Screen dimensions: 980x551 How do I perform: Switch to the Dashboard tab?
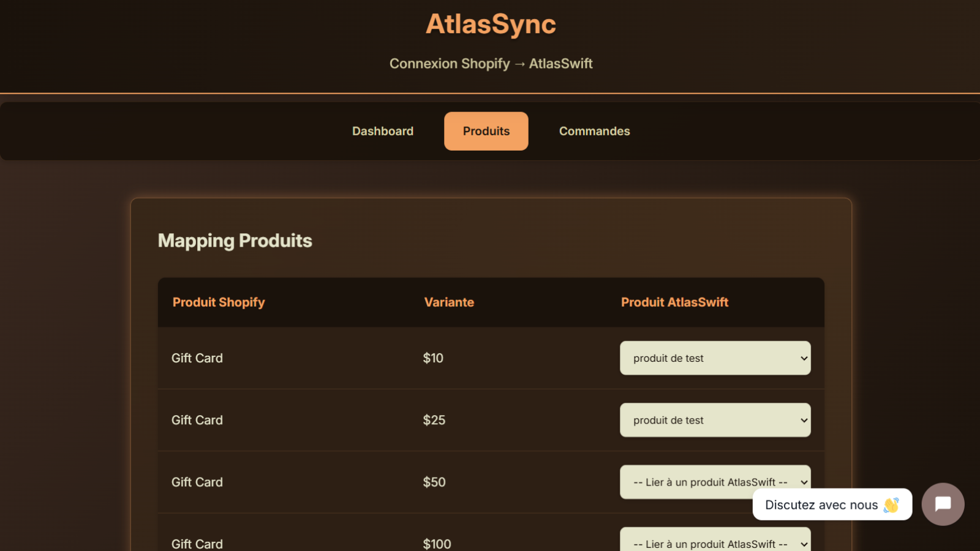click(x=383, y=131)
